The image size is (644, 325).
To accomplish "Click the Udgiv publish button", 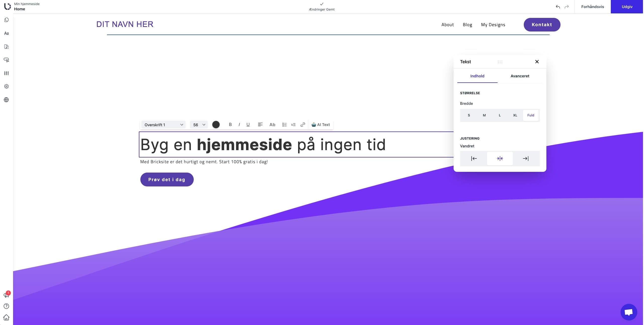I will (627, 7).
